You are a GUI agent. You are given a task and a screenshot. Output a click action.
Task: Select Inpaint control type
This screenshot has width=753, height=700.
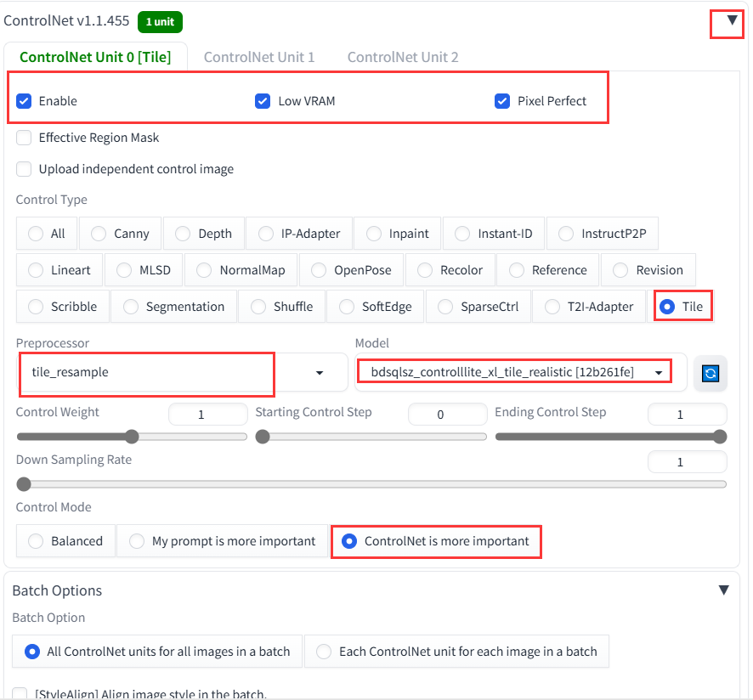tap(397, 234)
